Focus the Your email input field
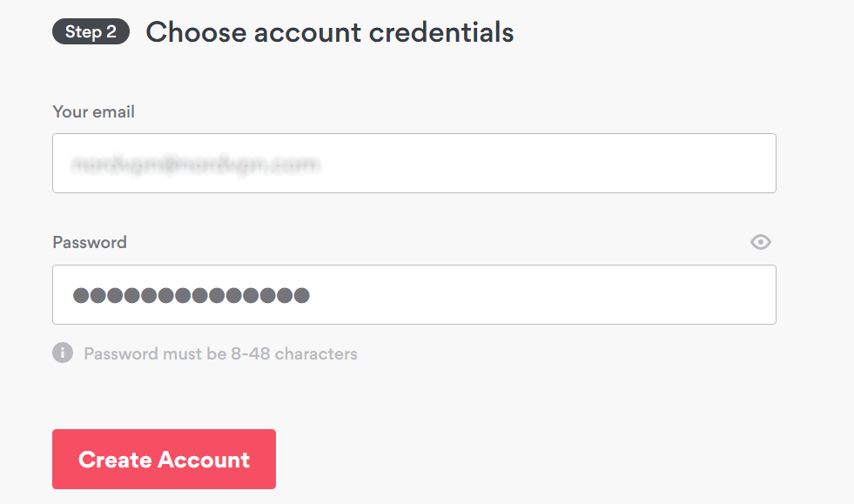Screen dimensions: 854x504 pos(414,163)
